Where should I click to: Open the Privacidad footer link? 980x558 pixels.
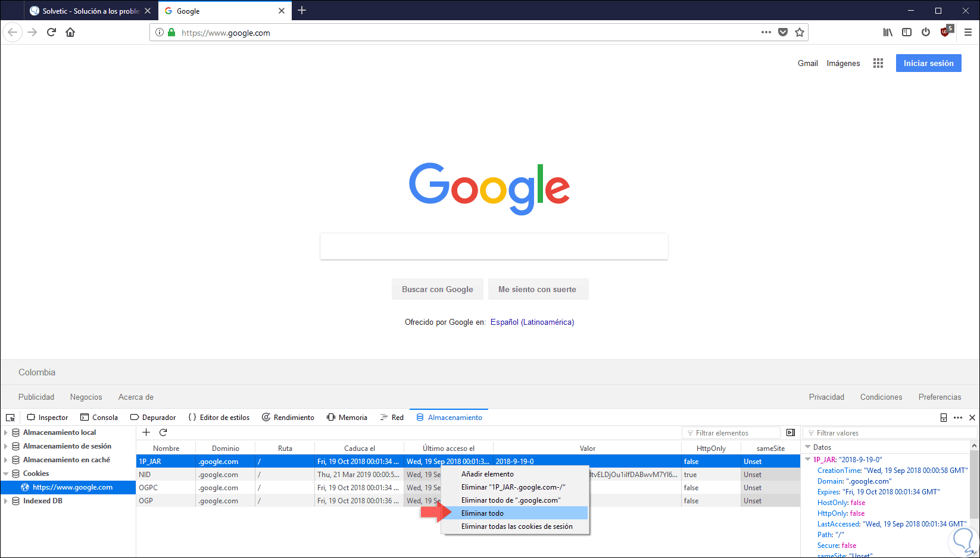pos(826,397)
